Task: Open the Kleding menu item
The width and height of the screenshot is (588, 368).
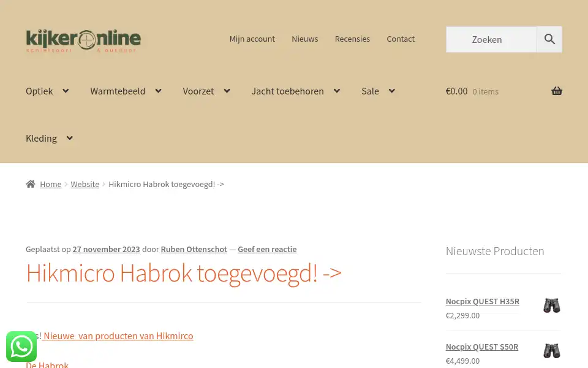Action: pos(41,139)
